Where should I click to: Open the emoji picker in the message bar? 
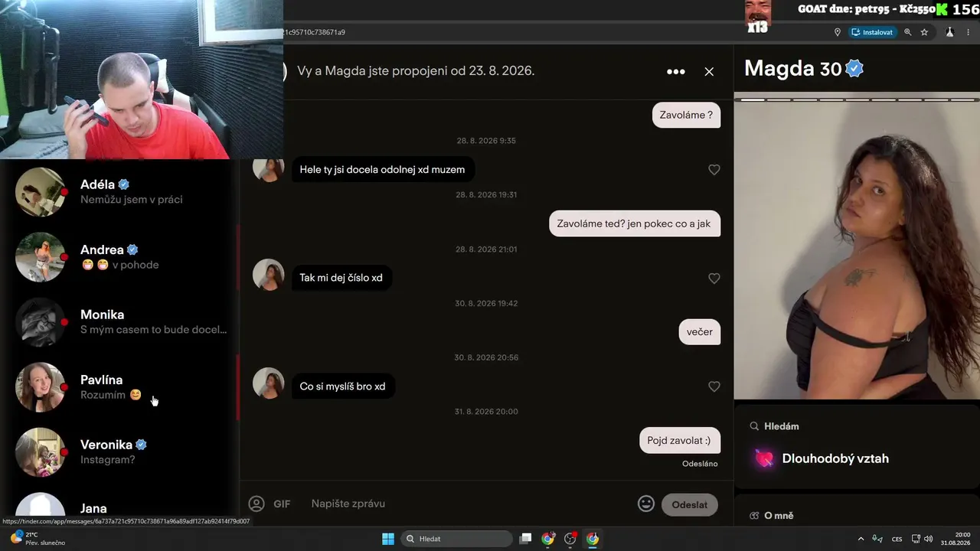pyautogui.click(x=646, y=504)
